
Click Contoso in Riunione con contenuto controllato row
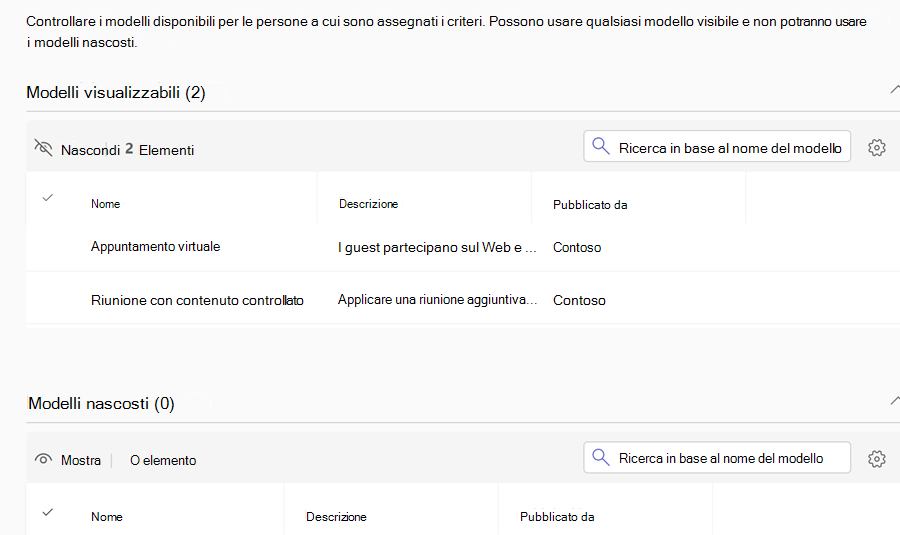[x=579, y=300]
